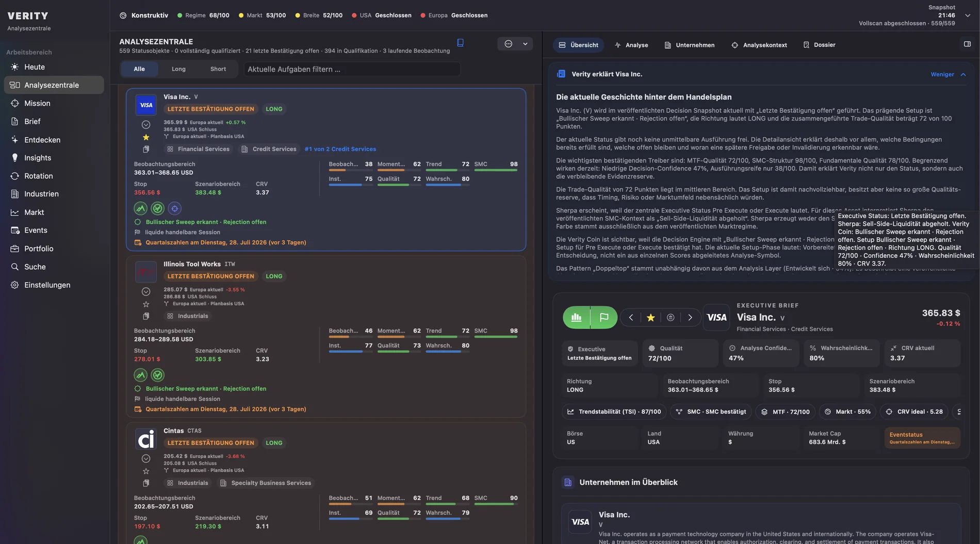
Task: Click the mountain chart badge on Visa card
Action: click(140, 208)
